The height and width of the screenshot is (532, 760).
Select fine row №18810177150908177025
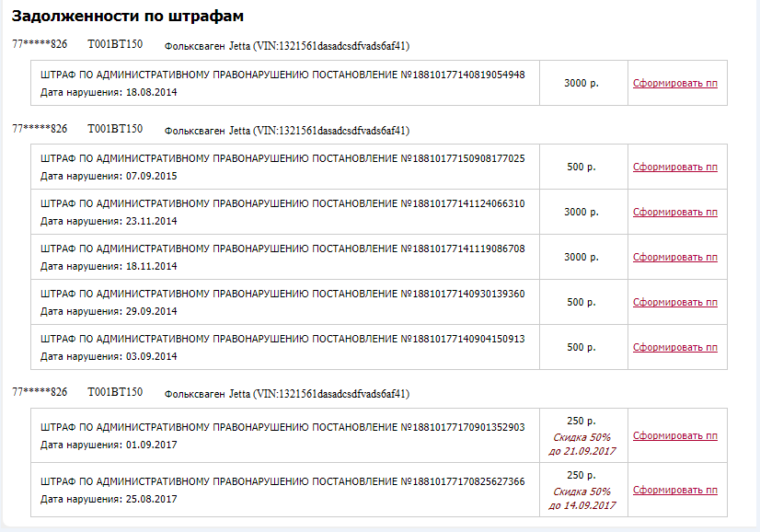tap(379, 167)
